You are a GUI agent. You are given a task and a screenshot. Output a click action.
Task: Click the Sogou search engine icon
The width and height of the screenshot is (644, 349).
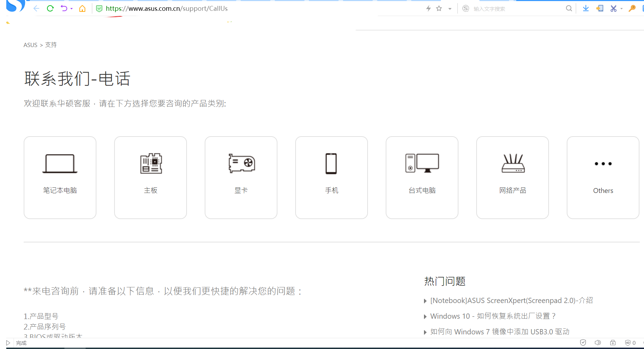[x=466, y=8]
